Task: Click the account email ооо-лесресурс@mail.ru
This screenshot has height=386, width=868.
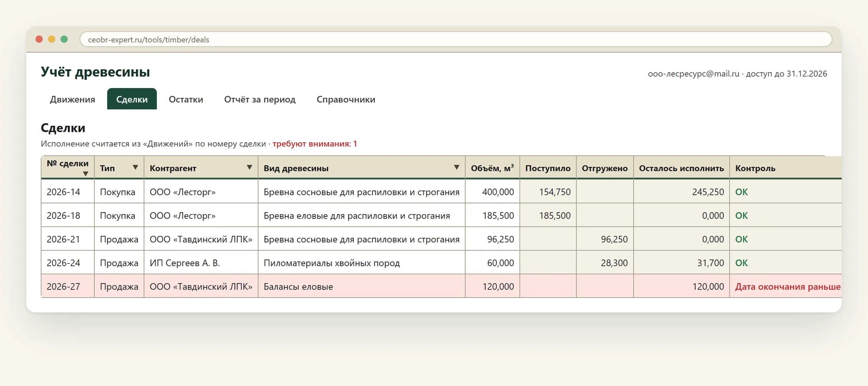Action: [x=694, y=74]
